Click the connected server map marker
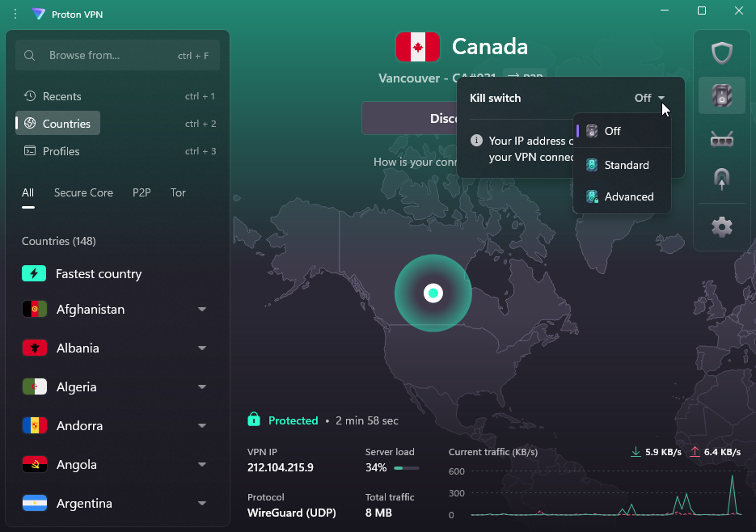 pyautogui.click(x=433, y=293)
